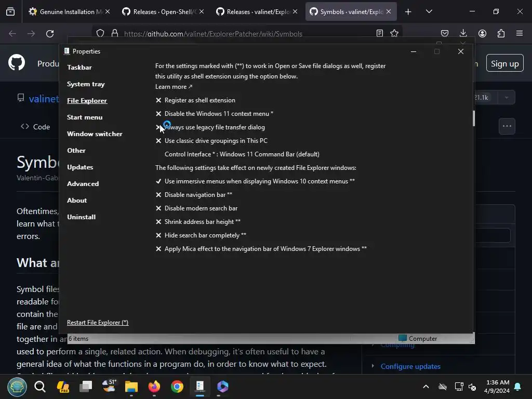Open the Taskbar section in Properties
532x399 pixels.
pos(79,67)
